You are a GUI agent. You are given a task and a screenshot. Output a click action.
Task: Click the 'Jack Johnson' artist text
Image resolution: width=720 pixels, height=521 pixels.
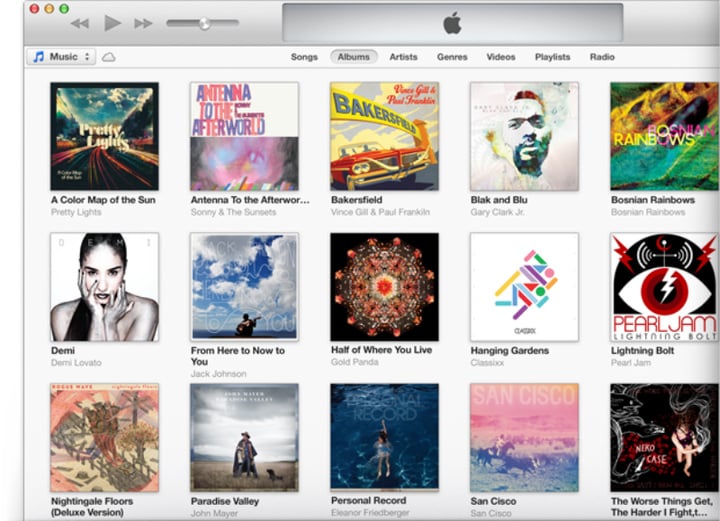[x=219, y=374]
